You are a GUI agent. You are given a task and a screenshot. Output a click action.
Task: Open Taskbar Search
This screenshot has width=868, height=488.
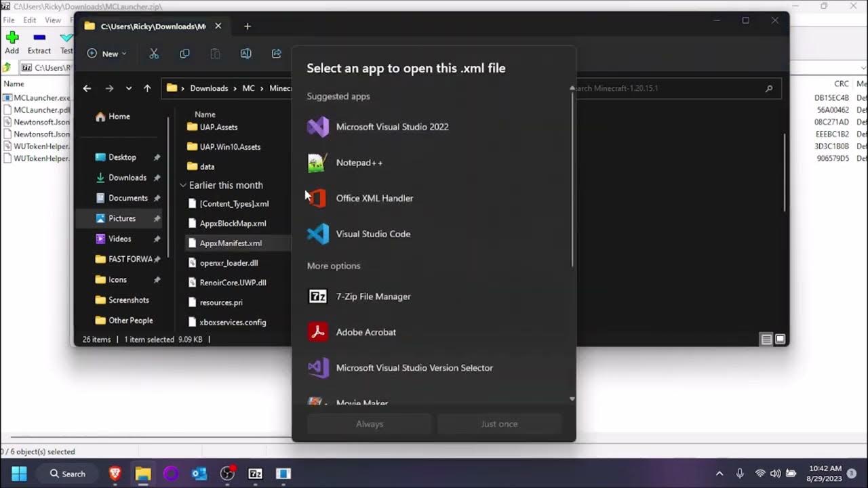click(x=67, y=474)
